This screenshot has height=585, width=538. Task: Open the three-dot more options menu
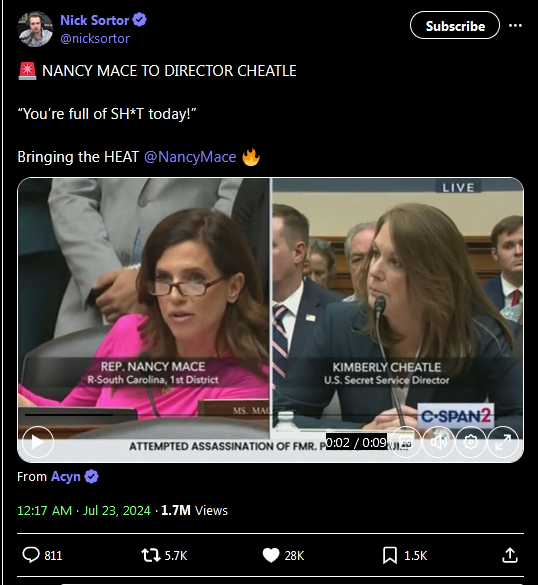coord(515,25)
